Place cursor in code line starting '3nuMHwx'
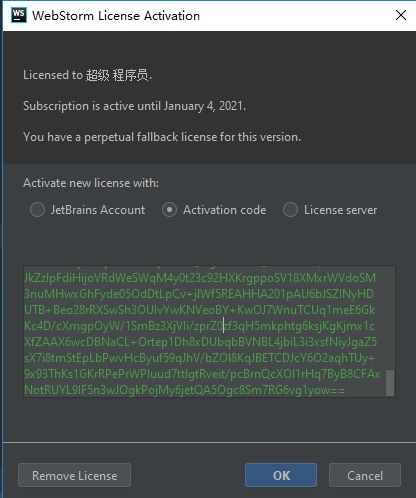Image resolution: width=416 pixels, height=498 pixels. [x=199, y=294]
